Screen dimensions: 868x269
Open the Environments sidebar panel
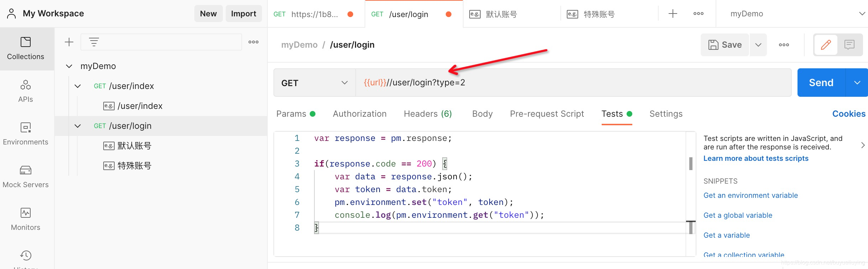coord(26,134)
